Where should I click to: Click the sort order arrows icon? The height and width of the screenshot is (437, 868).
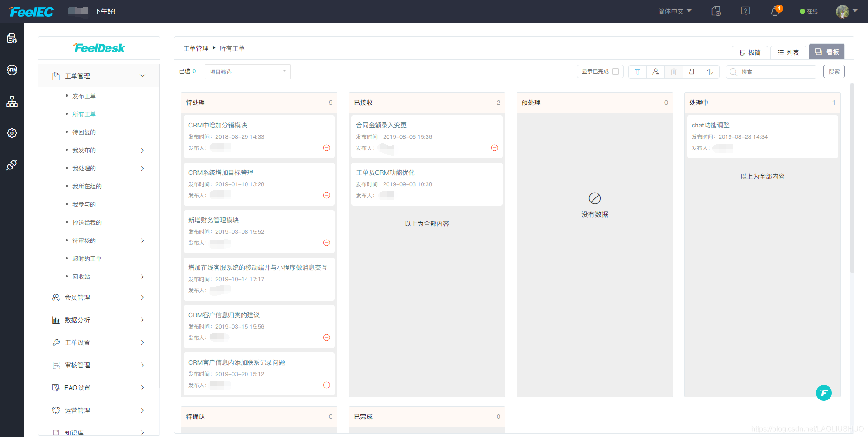[x=710, y=72]
